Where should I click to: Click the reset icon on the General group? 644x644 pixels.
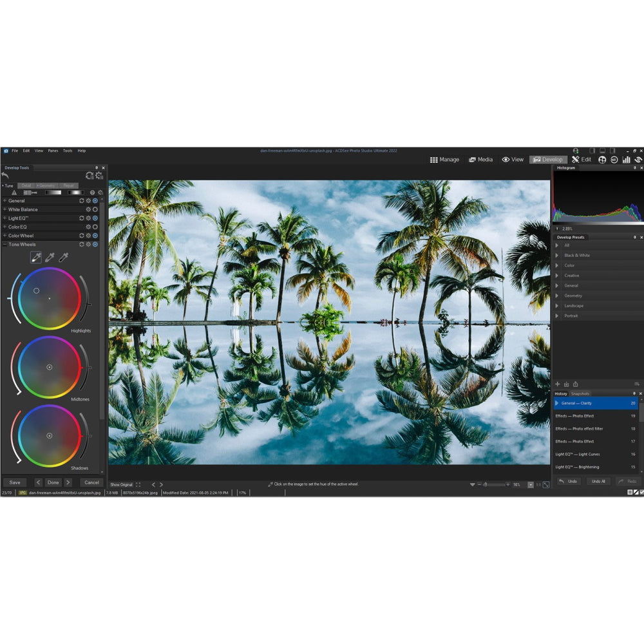[82, 200]
